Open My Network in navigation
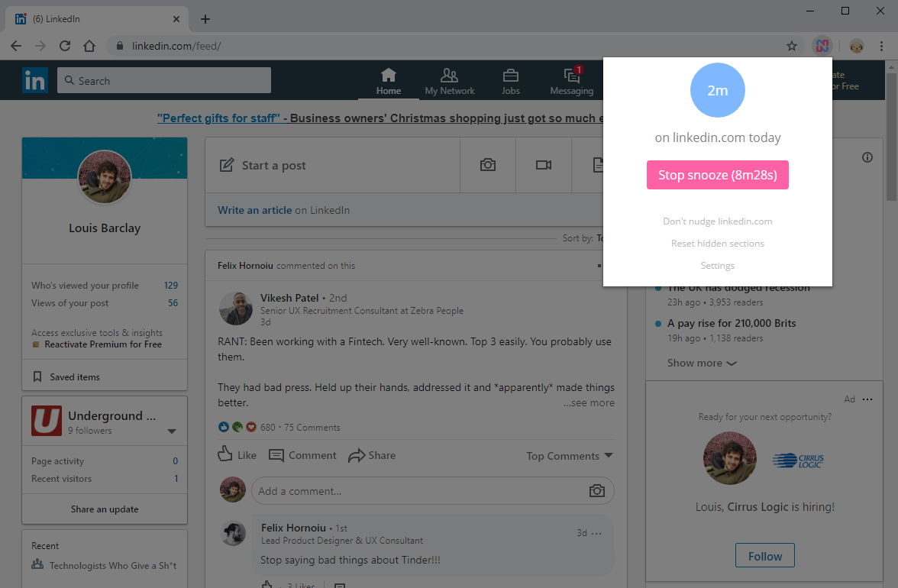The image size is (898, 588). point(450,82)
